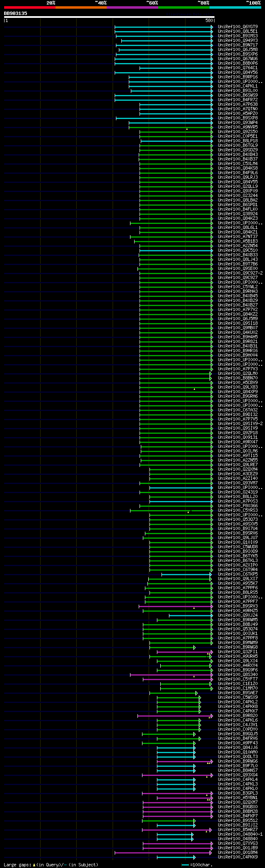Select label UniRef100_Q9LJU7

pyautogui.click(x=238, y=538)
